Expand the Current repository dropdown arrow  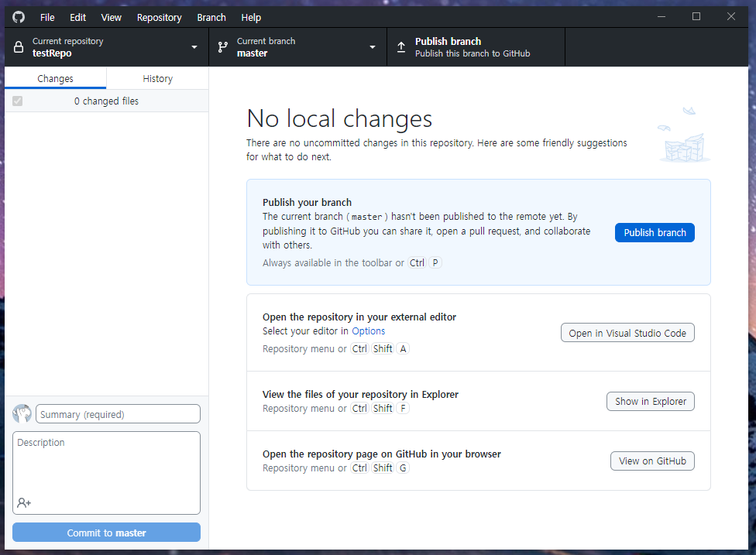click(x=194, y=47)
